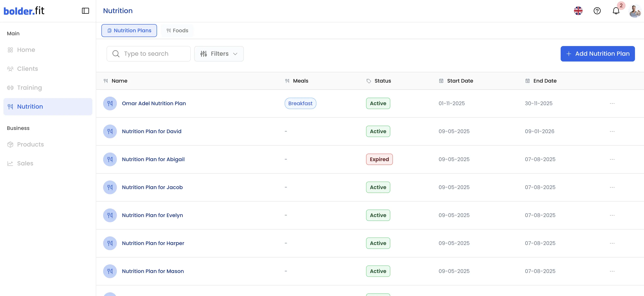This screenshot has height=296, width=644.
Task: Switch to Nutrition Plans tab
Action: [129, 31]
